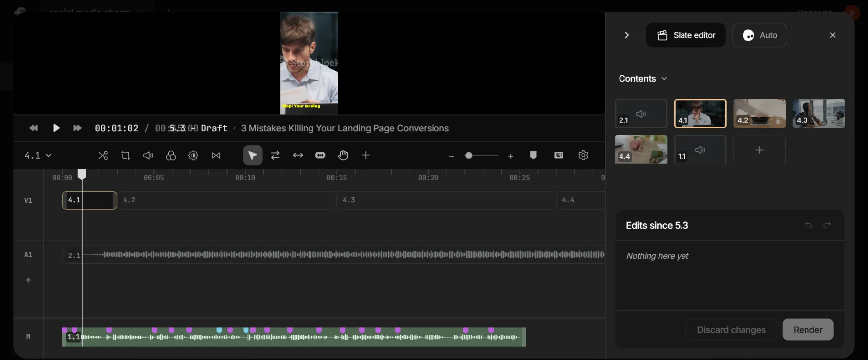
Task: Select clip 4.1 on the V1 track
Action: tap(89, 200)
